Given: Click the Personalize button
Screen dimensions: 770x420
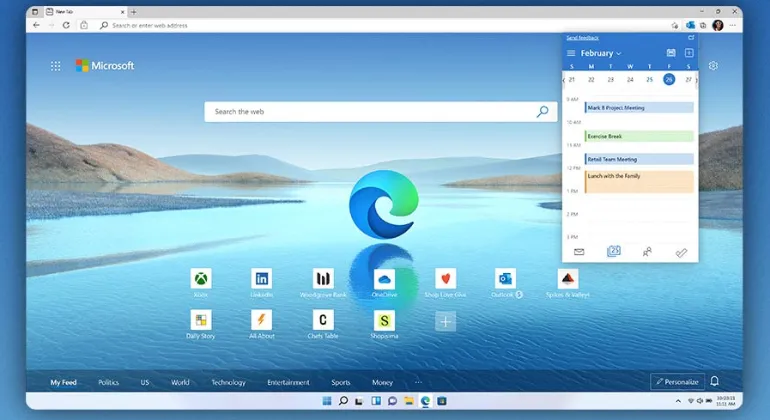Looking at the screenshot, I should tap(678, 382).
